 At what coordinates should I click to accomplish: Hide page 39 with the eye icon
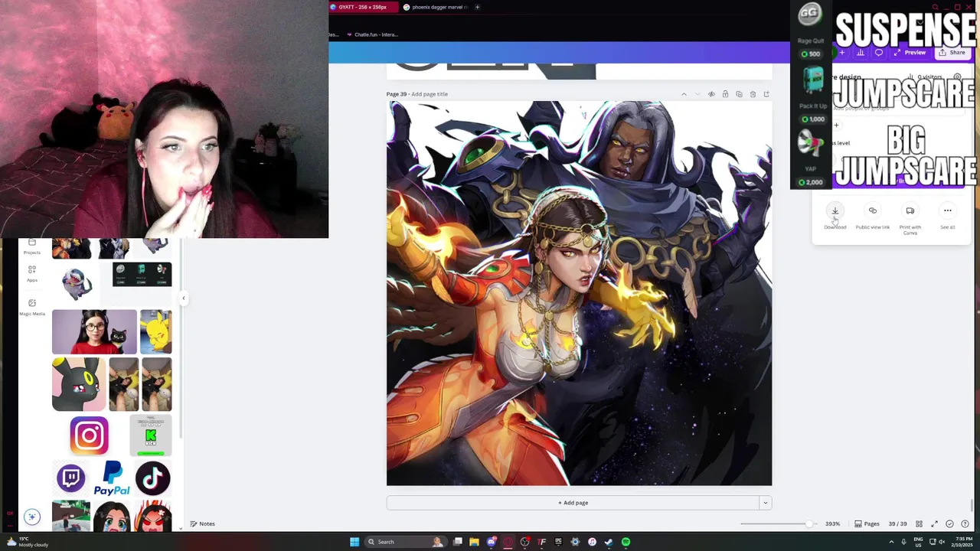(x=711, y=94)
